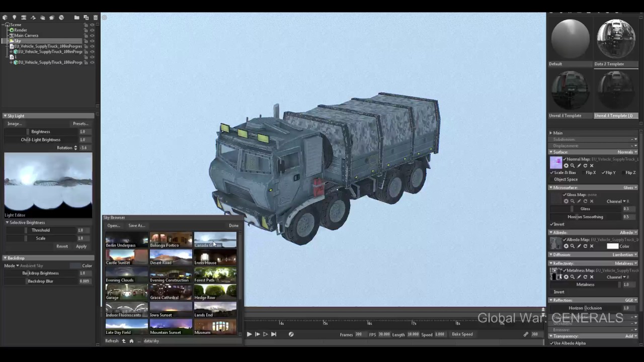Click the link icon beside timeline frame count
Image resolution: width=644 pixels, height=362 pixels.
526,334
